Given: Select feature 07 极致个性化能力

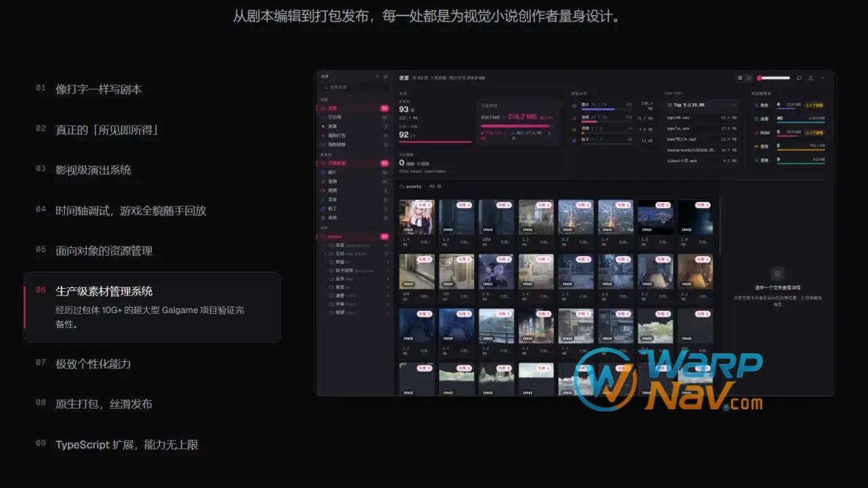Looking at the screenshot, I should point(93,363).
